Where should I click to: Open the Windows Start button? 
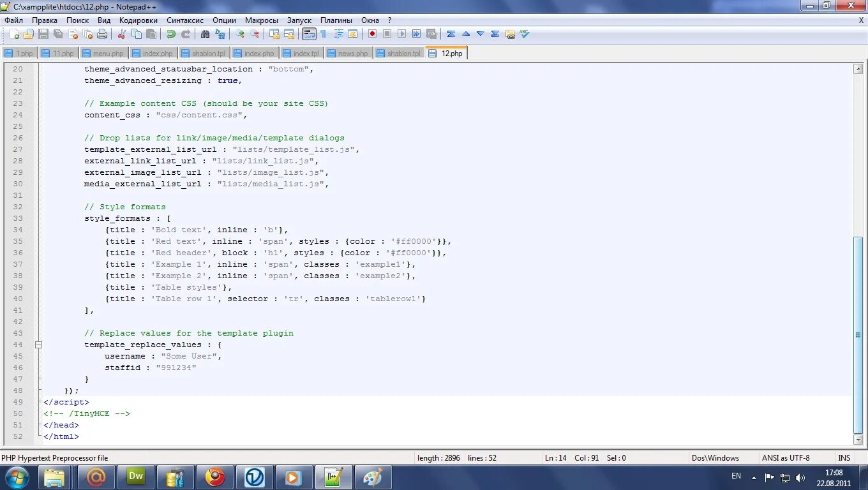(x=17, y=477)
